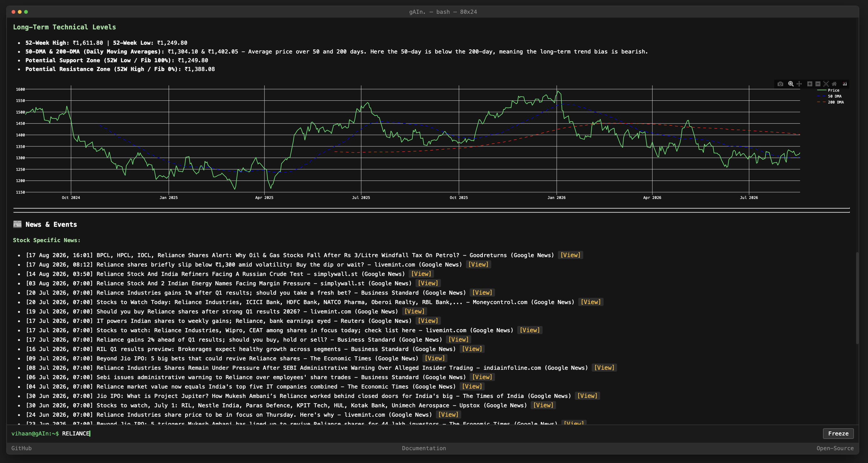The width and height of the screenshot is (868, 463).
Task: Click the vertical scrollbar on the right
Action: coord(857,298)
